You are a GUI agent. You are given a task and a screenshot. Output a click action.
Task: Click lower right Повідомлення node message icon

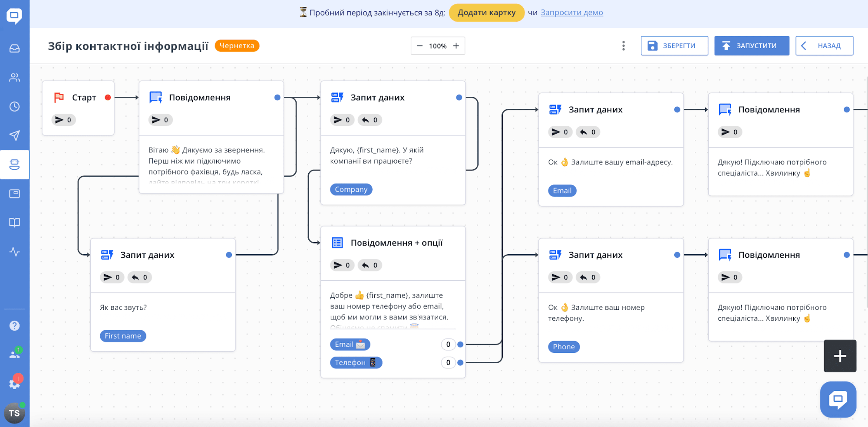pyautogui.click(x=725, y=255)
